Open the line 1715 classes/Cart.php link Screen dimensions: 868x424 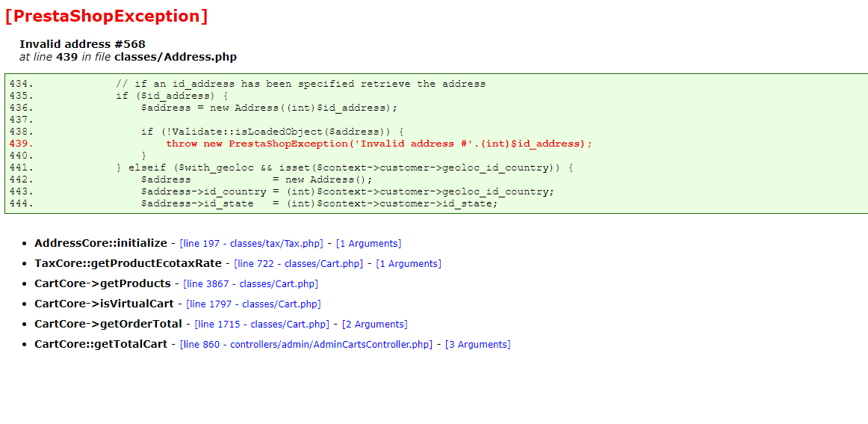click(262, 325)
